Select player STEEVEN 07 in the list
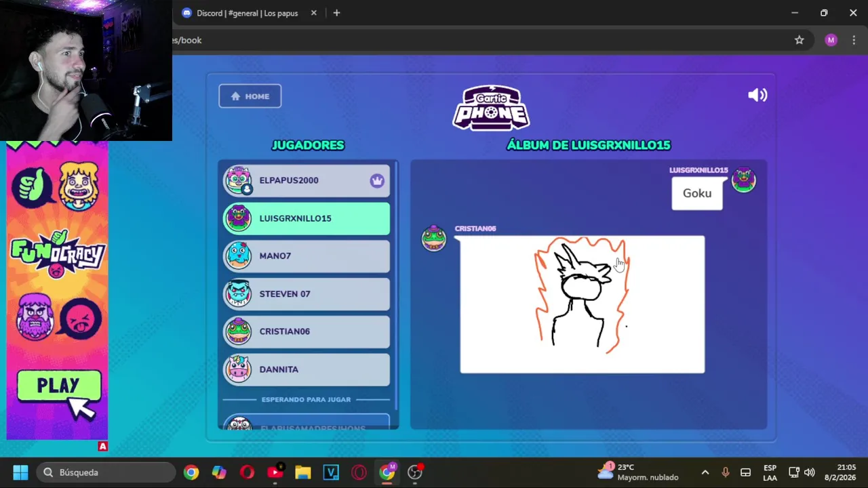868x488 pixels. [307, 293]
